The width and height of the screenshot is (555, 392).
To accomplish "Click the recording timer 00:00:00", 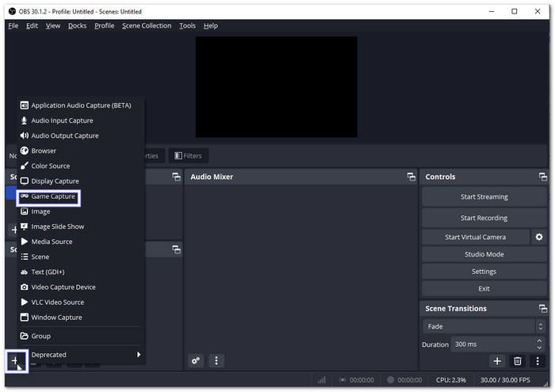I will [x=409, y=380].
